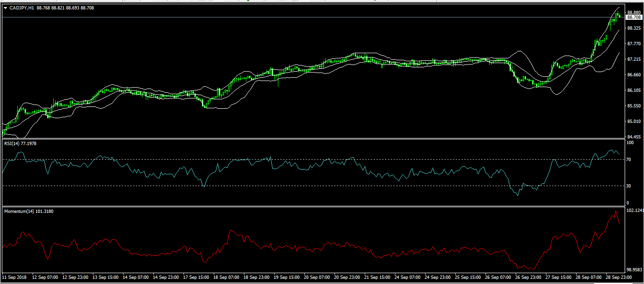
Task: Click the triangle arrow beside CADJPY,H1
Action: (x=5, y=8)
